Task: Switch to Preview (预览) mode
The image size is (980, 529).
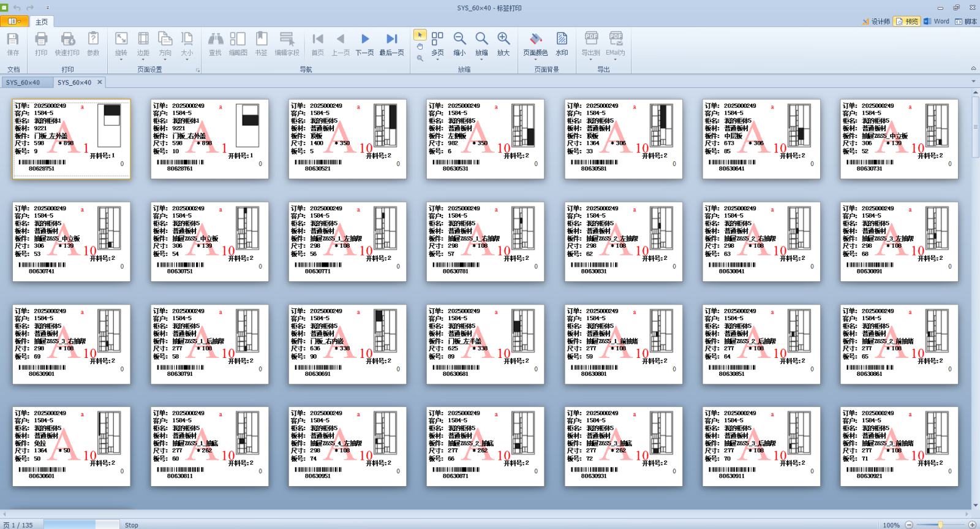Action: click(907, 21)
